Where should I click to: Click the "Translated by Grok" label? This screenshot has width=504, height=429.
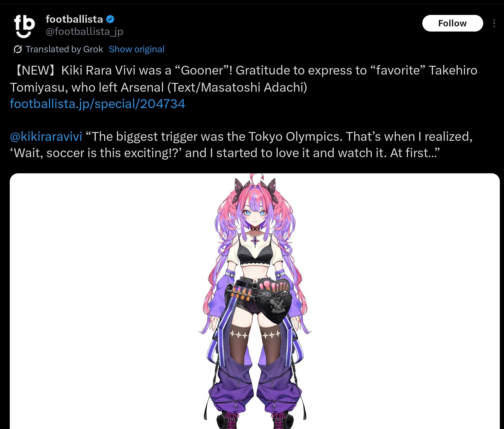pyautogui.click(x=64, y=49)
